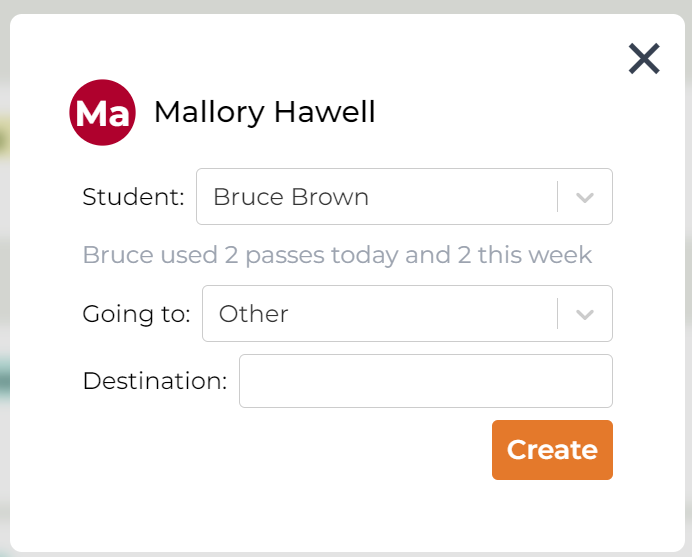Image resolution: width=692 pixels, height=557 pixels.
Task: Focus the Destination text field
Action: [425, 381]
